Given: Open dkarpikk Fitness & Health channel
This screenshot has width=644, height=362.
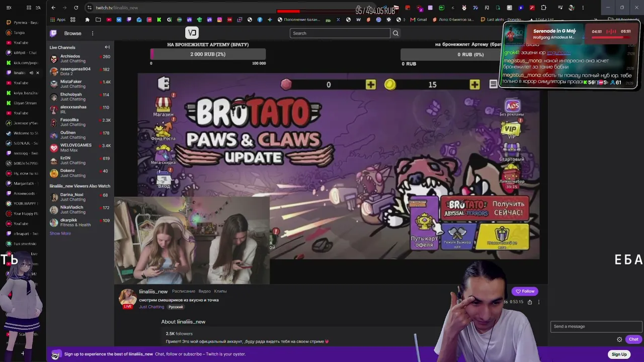Looking at the screenshot, I should tap(80, 222).
